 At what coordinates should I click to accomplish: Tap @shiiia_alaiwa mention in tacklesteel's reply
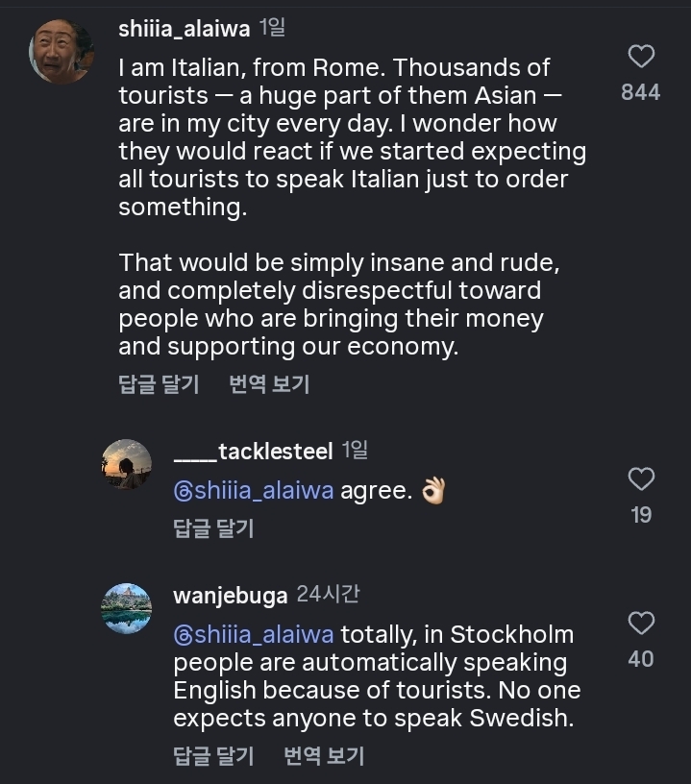tap(254, 491)
